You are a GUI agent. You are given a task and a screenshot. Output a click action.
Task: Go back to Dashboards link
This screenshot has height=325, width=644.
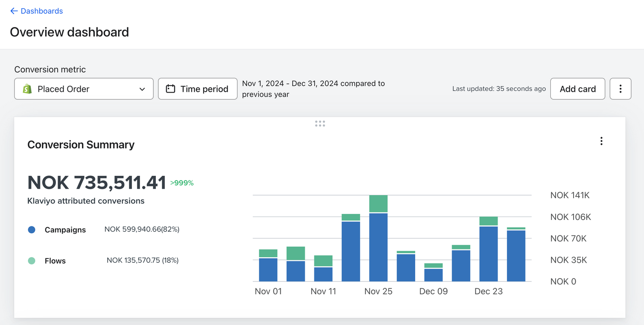[42, 11]
